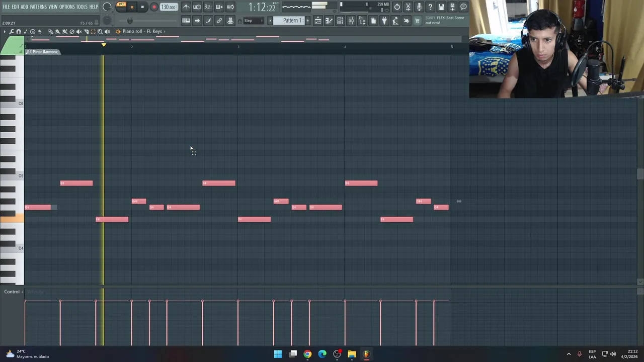This screenshot has height=362, width=644.
Task: Open the content library shopping cart
Action: [x=417, y=21]
